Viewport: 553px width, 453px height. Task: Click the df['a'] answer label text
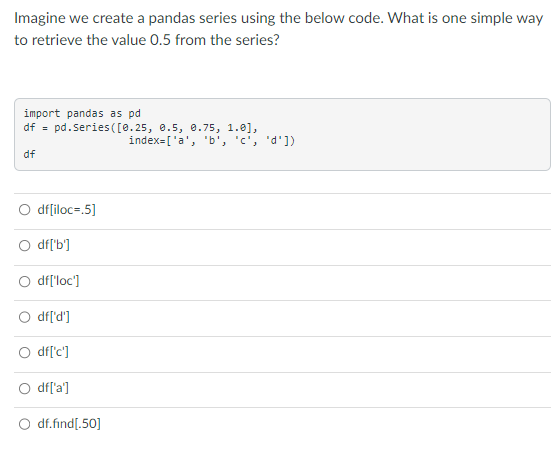tap(53, 388)
